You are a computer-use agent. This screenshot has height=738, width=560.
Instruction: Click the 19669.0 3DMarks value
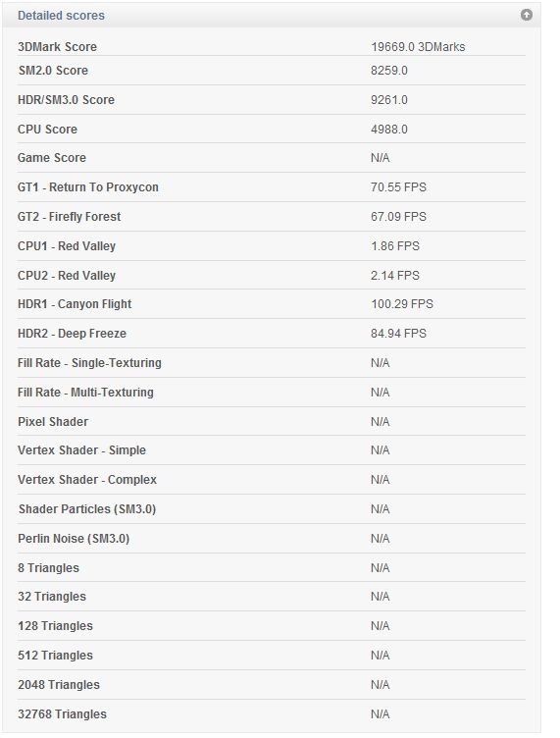pyautogui.click(x=418, y=46)
